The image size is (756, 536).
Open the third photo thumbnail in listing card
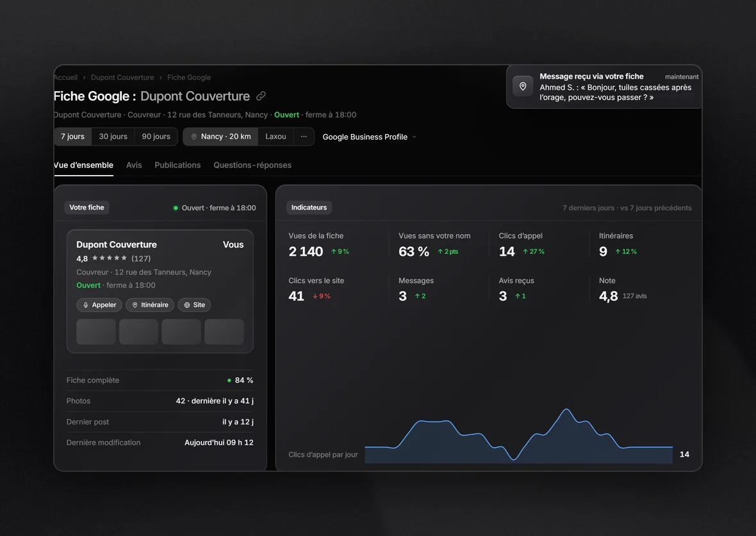181,331
